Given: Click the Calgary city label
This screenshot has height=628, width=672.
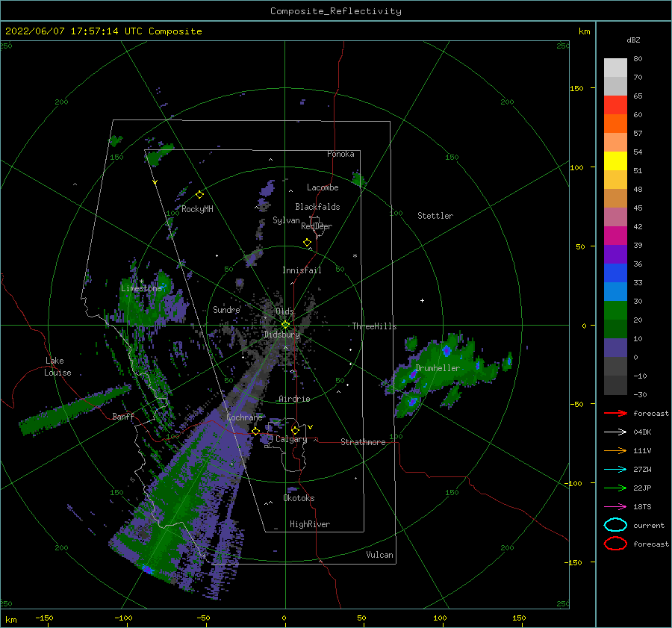Looking at the screenshot, I should (291, 439).
